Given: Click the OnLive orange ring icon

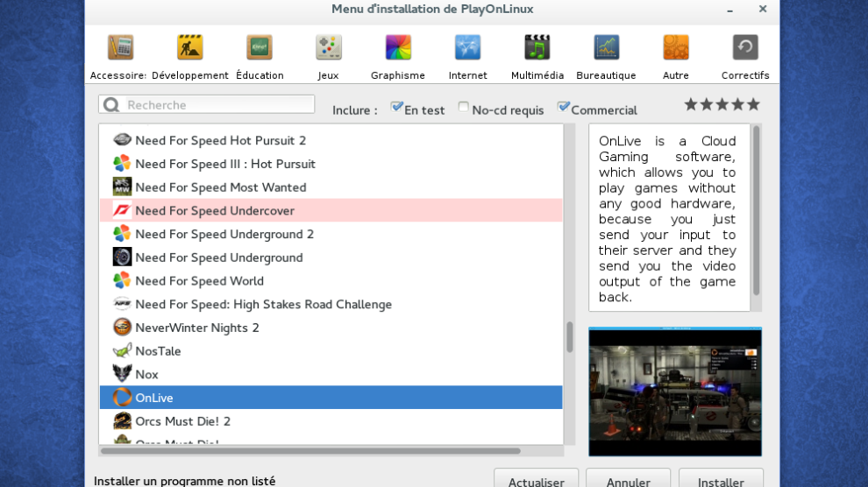Looking at the screenshot, I should click(x=122, y=398).
